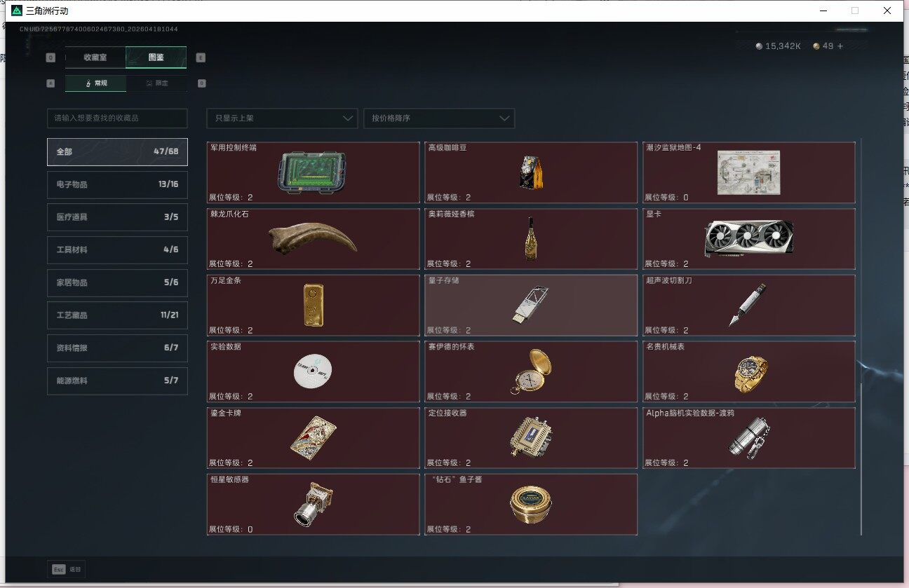Select the Alpha脑机实验数据-渡鸦 item
This screenshot has width=909, height=588.
pos(749,438)
